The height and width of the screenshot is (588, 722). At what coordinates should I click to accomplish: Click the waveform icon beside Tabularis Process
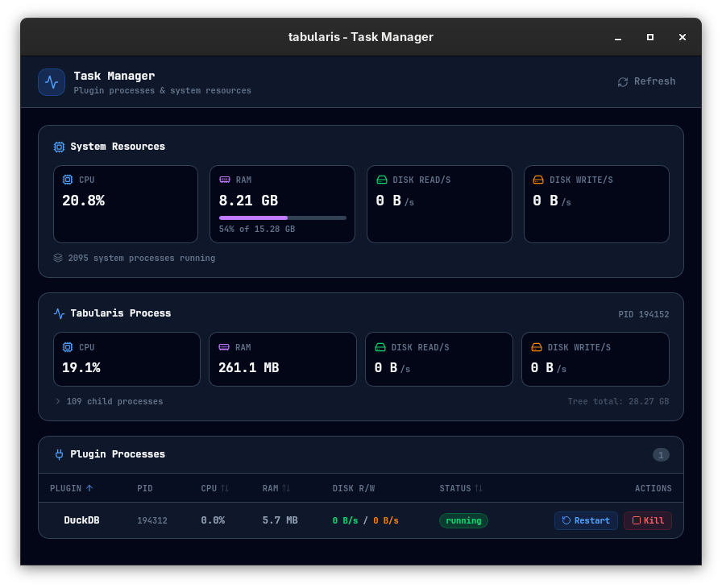pos(58,314)
